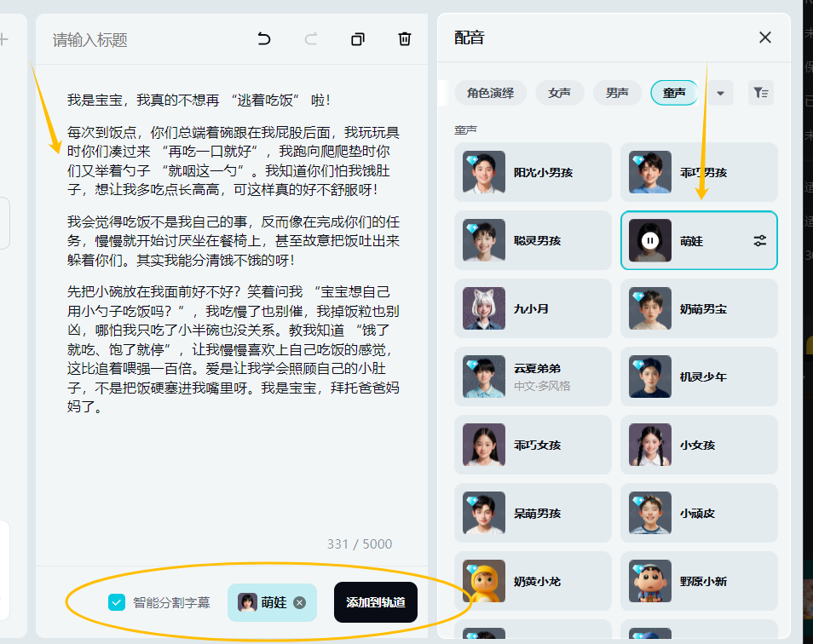Select the 男声 category tab

[x=617, y=93]
